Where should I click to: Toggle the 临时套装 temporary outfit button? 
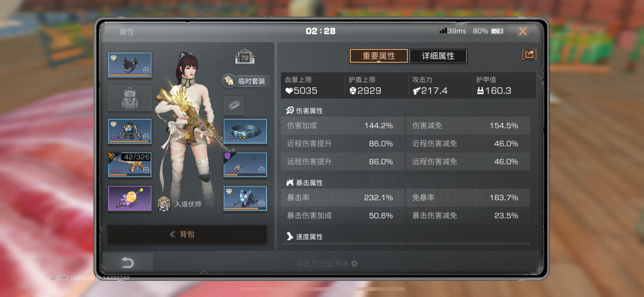point(246,81)
